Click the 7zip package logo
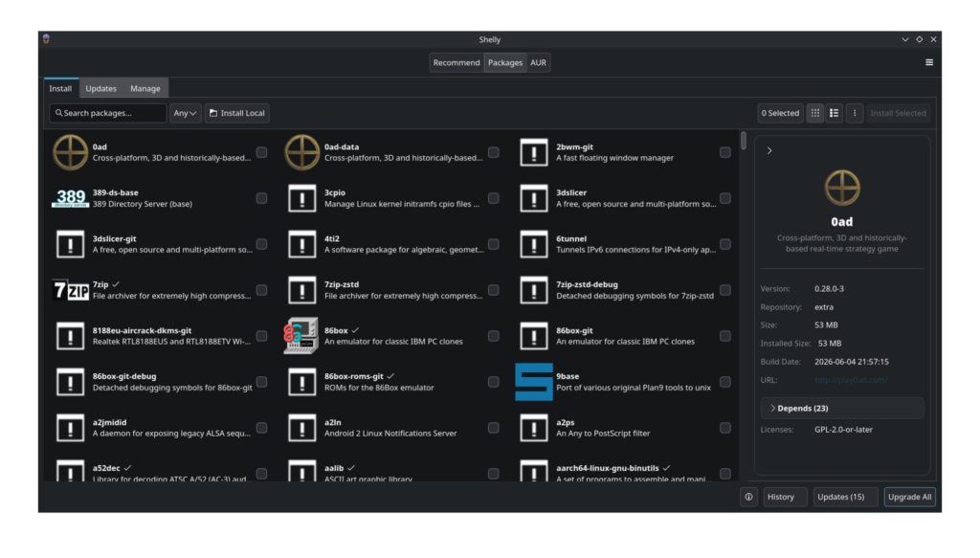Screen dimensions: 980x558 [70, 290]
